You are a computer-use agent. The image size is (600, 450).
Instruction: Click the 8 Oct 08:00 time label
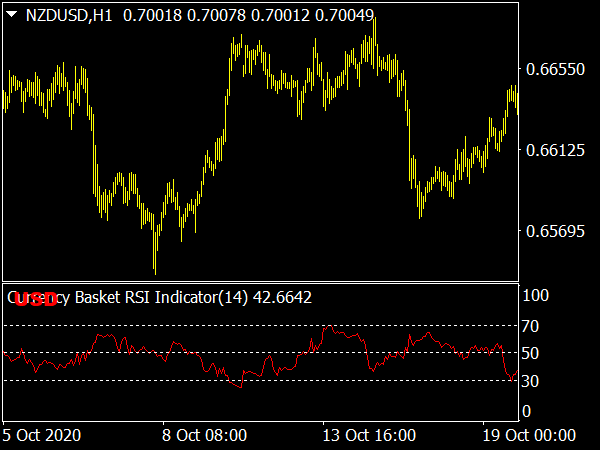[205, 435]
